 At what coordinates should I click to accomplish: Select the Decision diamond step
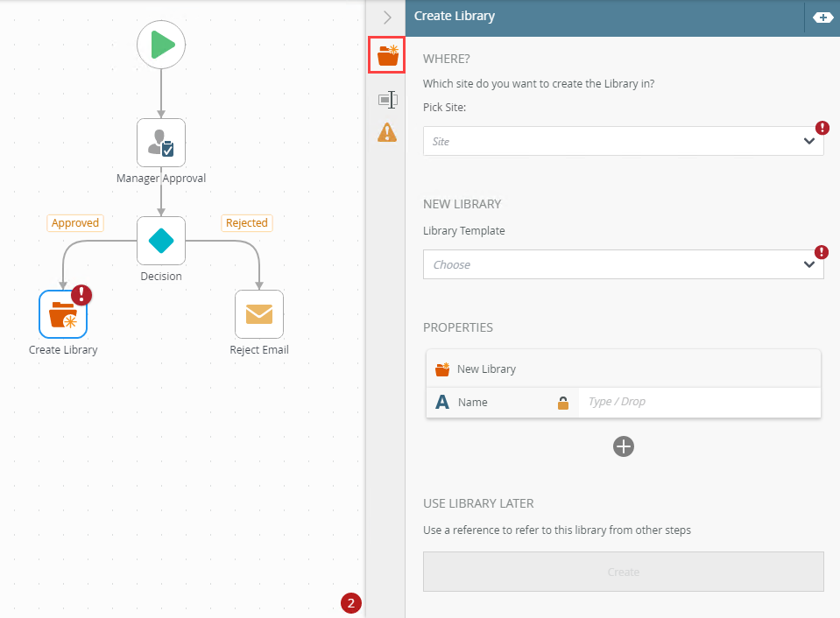pyautogui.click(x=161, y=241)
